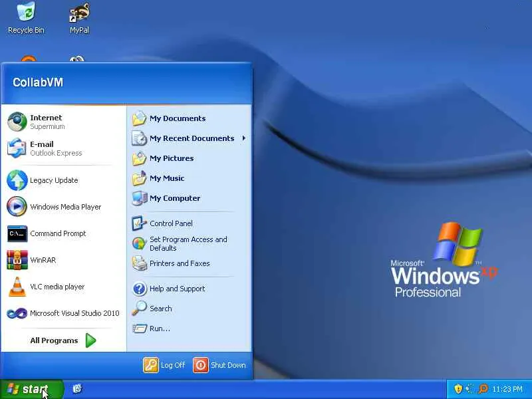Launch the VLC media player cone icon
This screenshot has width=532, height=399.
pos(17,287)
